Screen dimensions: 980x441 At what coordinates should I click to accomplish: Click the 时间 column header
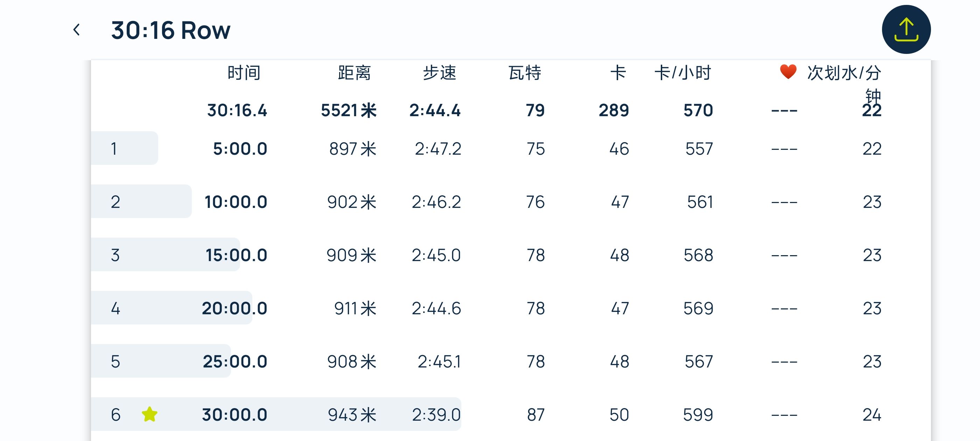(x=244, y=73)
